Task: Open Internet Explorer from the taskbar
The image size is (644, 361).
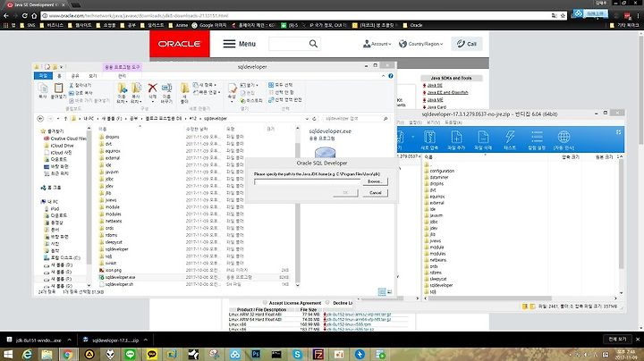Action: (x=27, y=355)
